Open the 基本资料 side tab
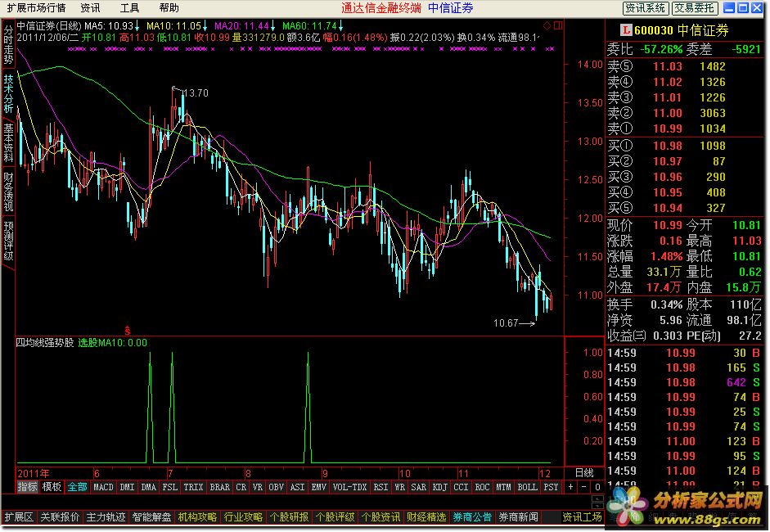770x532 pixels. tap(8, 142)
